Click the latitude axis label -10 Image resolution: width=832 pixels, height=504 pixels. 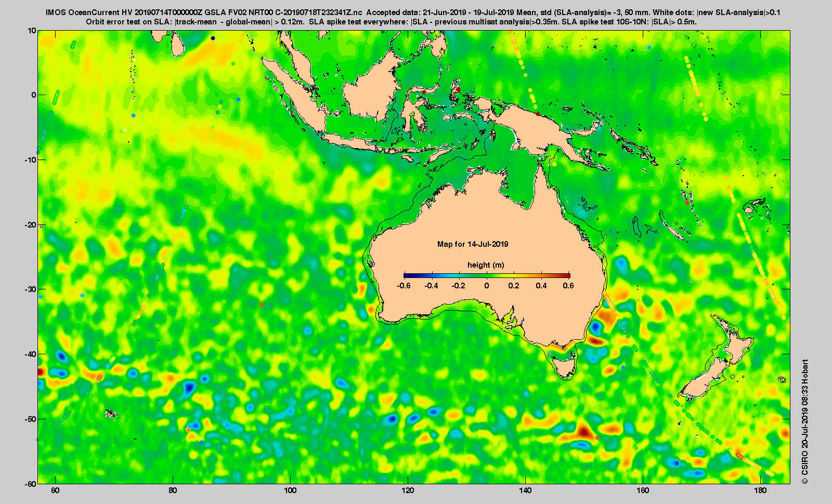click(x=31, y=160)
